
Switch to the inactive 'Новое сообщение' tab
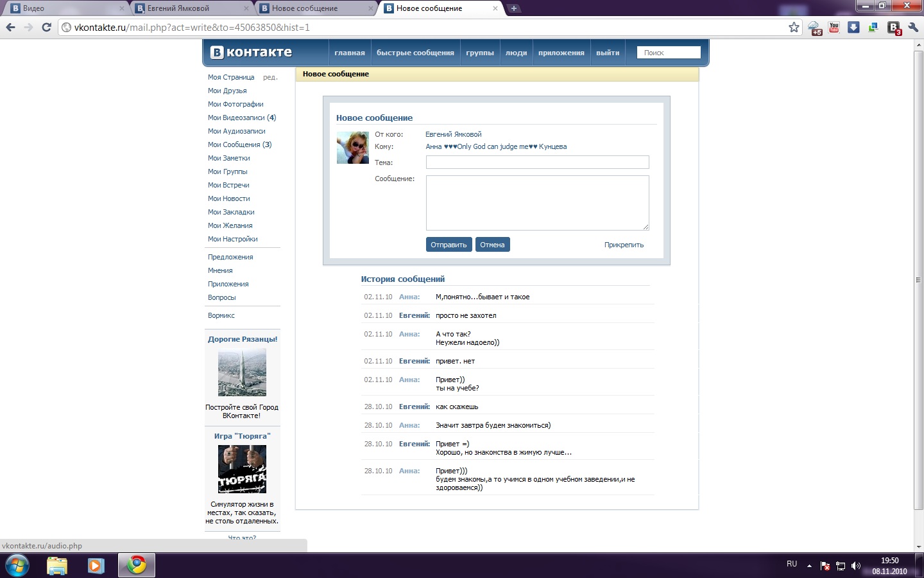315,8
